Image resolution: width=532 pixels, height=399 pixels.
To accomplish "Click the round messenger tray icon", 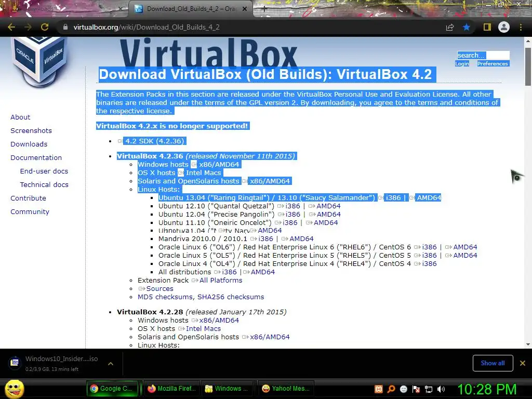I will pyautogui.click(x=403, y=389).
